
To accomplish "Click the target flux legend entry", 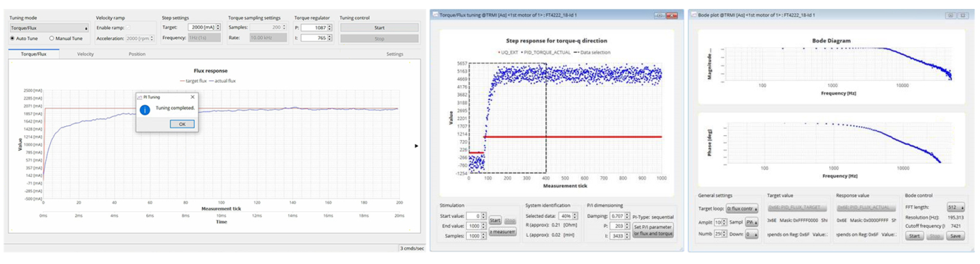I will [193, 80].
